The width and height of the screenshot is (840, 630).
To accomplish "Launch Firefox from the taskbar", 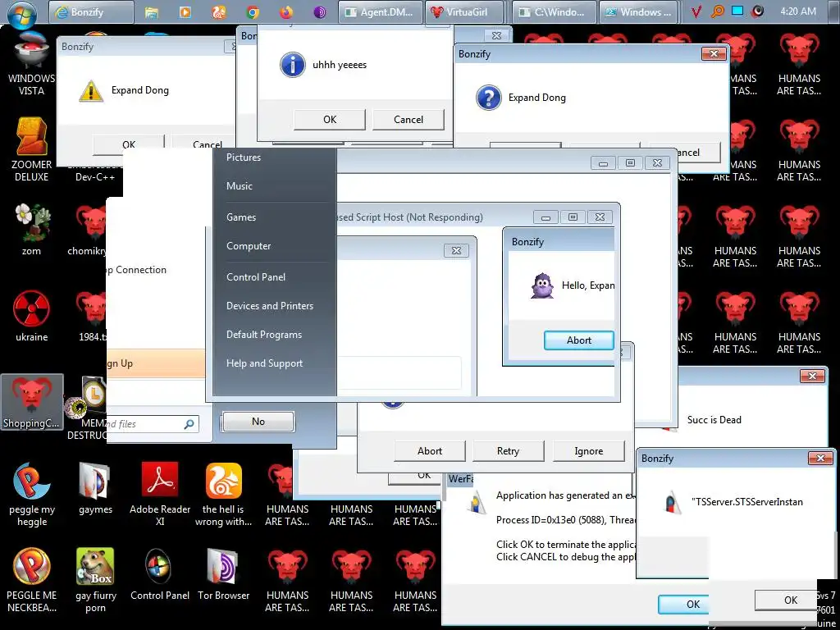I will point(286,11).
